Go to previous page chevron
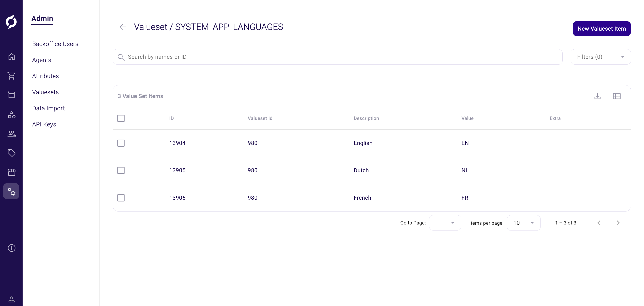Image resolution: width=644 pixels, height=306 pixels. click(x=599, y=223)
